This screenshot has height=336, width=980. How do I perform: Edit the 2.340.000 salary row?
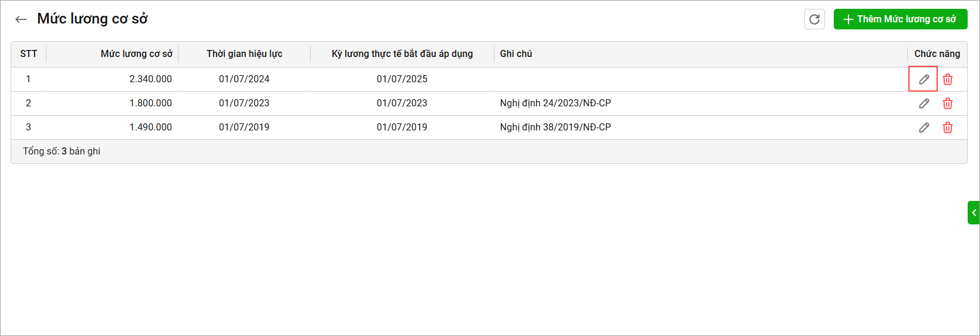924,79
